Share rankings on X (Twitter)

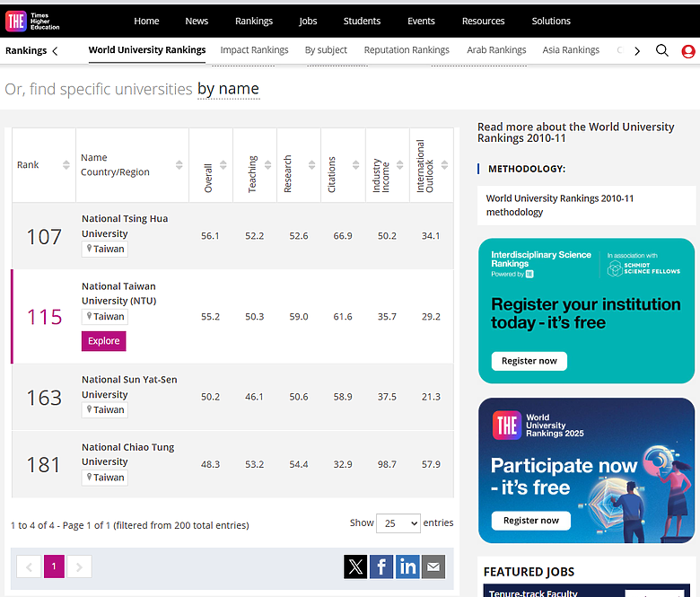click(355, 566)
